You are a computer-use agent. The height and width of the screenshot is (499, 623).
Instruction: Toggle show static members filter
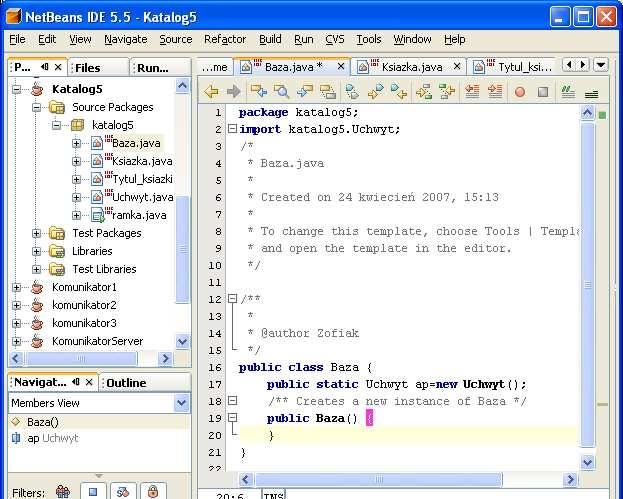(x=123, y=491)
